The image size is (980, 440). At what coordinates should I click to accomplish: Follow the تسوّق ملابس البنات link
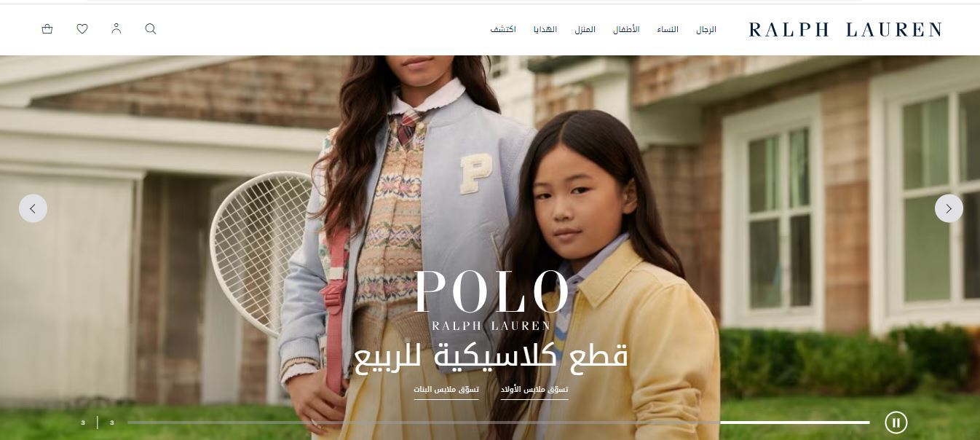446,390
